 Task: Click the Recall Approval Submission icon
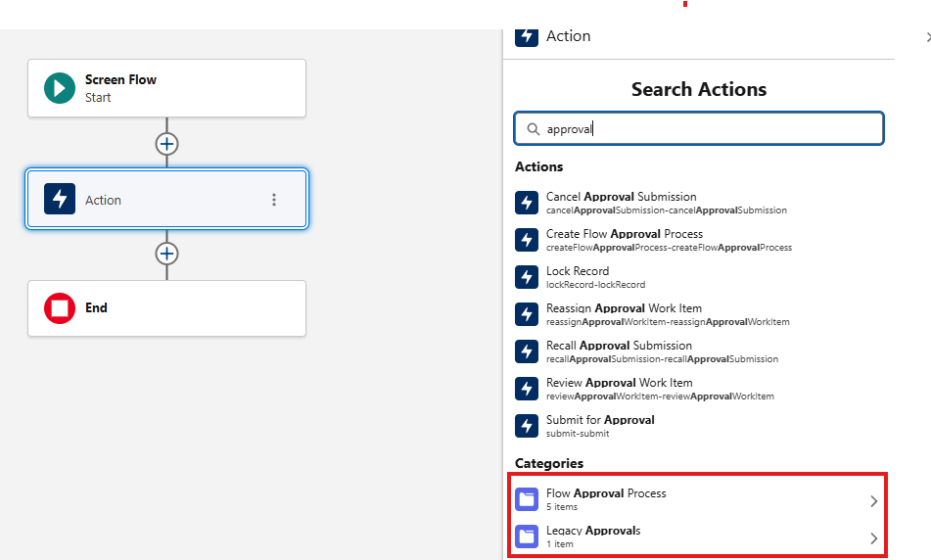pos(527,351)
